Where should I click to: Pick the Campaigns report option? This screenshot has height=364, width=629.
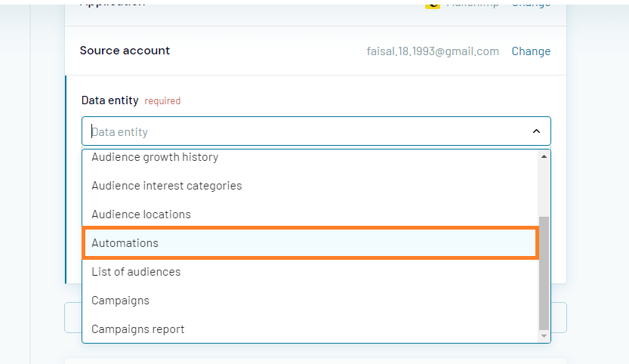pos(137,329)
